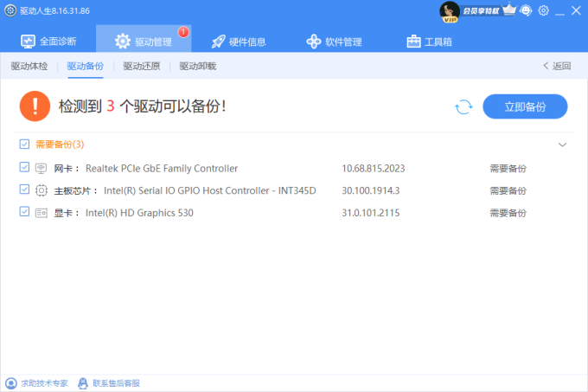Open the 硬件信息 tab
Screen dimensions: 588x392
coord(239,42)
